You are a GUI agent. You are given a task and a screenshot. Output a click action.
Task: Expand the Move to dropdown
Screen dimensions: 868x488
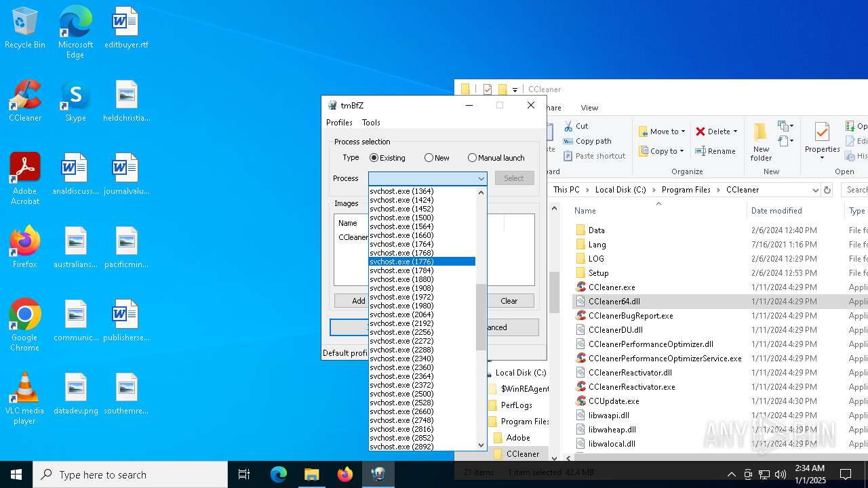[x=684, y=131]
